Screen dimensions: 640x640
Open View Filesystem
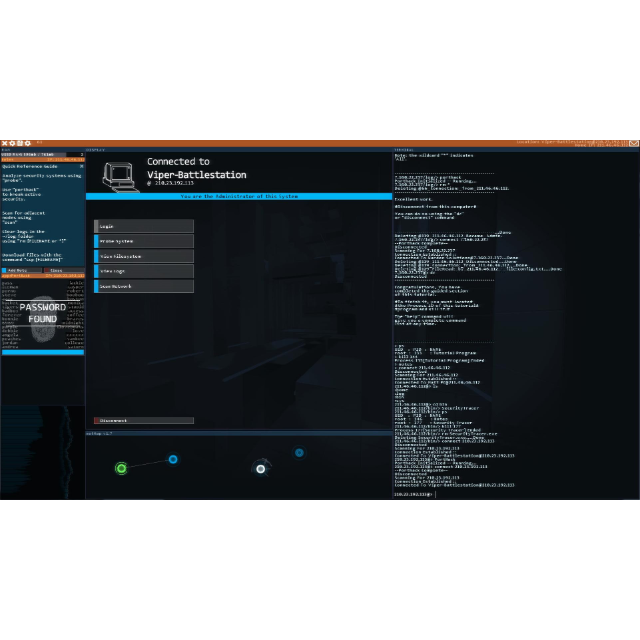point(143,256)
